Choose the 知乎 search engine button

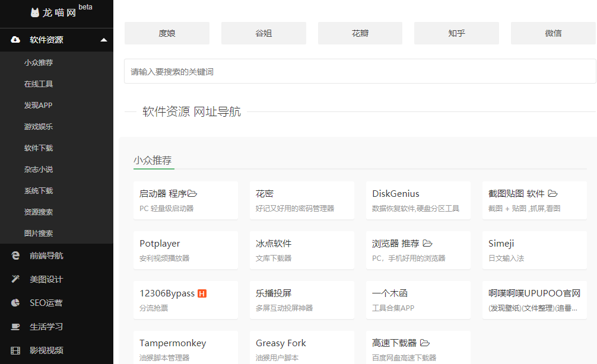point(456,33)
